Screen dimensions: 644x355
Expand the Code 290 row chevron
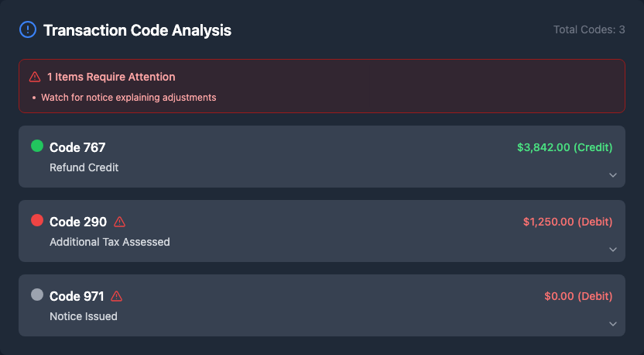(613, 250)
